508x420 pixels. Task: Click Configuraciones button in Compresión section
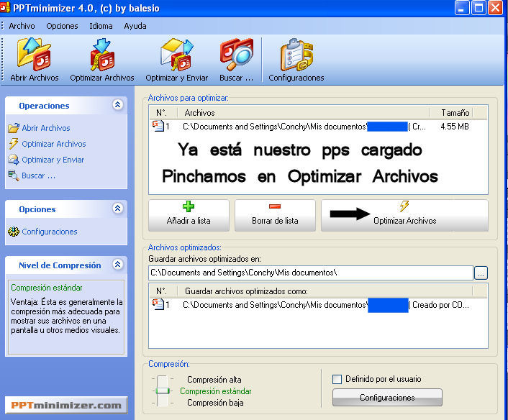click(x=387, y=397)
